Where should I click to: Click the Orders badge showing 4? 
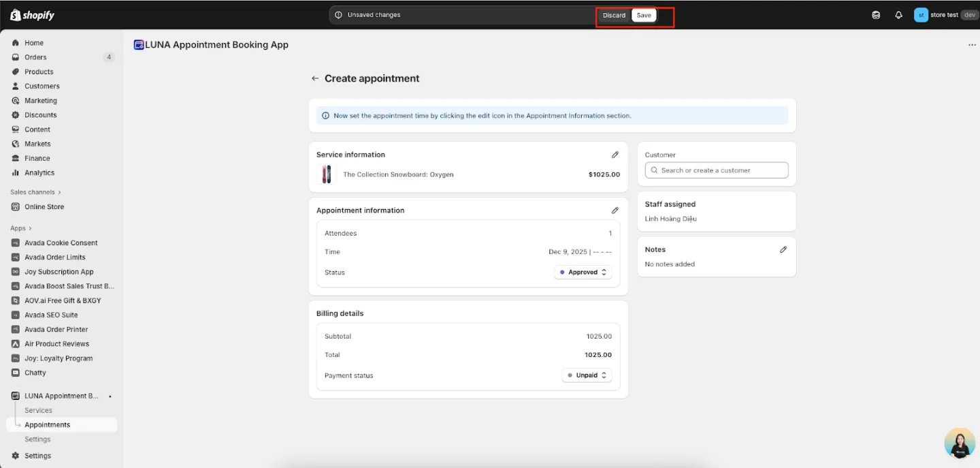(109, 57)
